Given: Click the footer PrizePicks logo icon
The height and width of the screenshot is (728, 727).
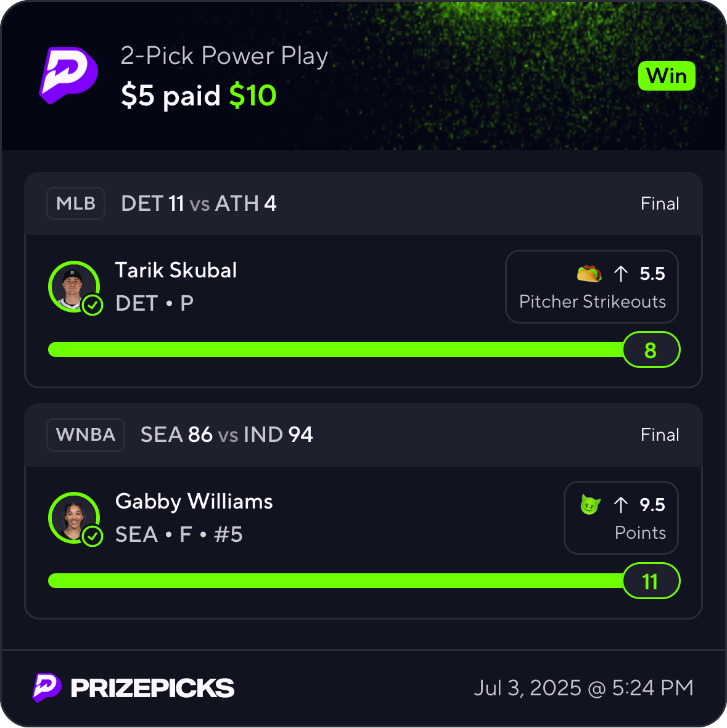Looking at the screenshot, I should [x=46, y=687].
